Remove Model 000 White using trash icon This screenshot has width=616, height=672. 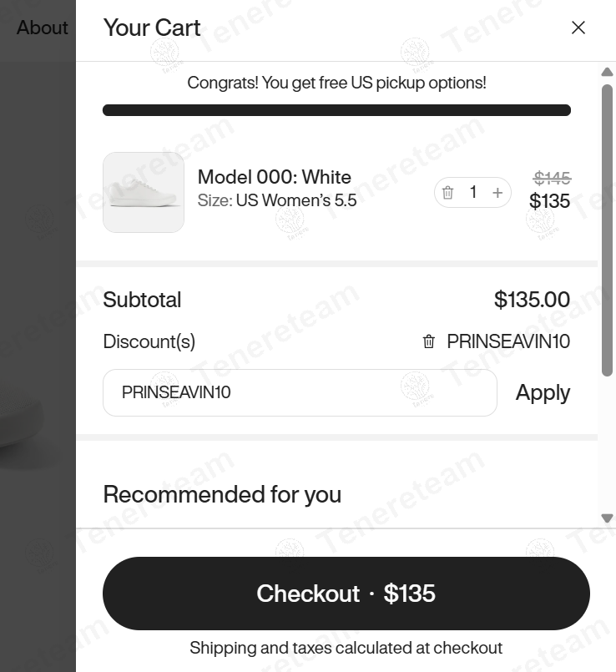tap(448, 193)
